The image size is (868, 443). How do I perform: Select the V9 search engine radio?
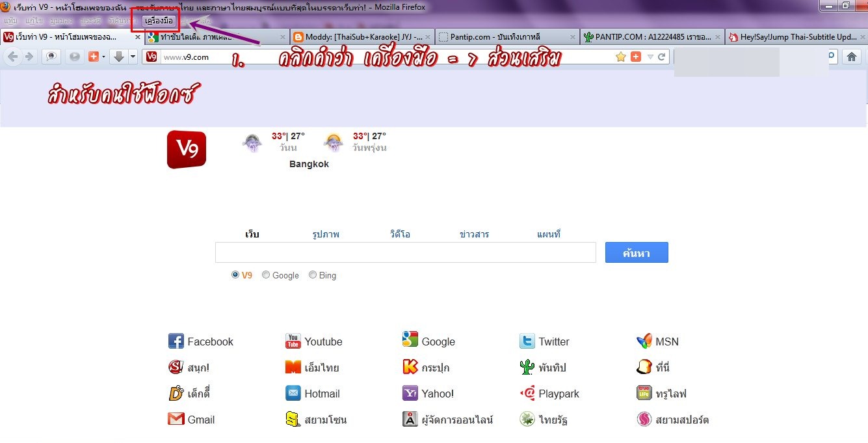pos(235,275)
